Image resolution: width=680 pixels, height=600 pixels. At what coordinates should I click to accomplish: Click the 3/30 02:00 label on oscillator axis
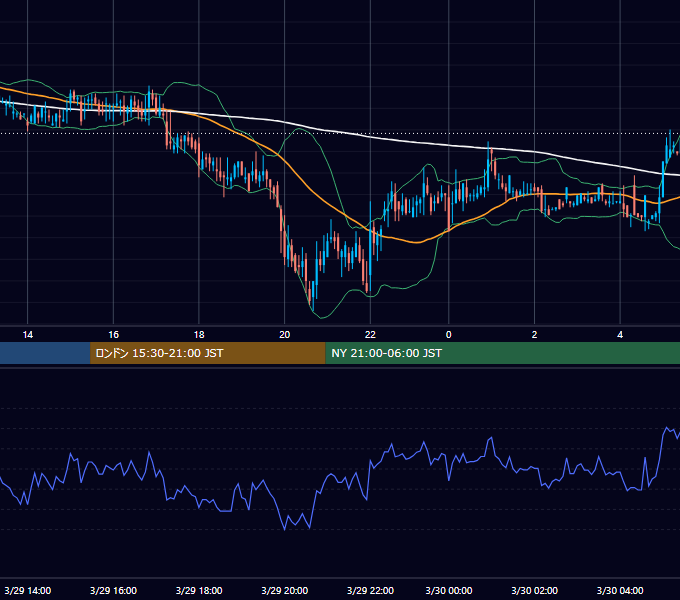click(x=535, y=590)
